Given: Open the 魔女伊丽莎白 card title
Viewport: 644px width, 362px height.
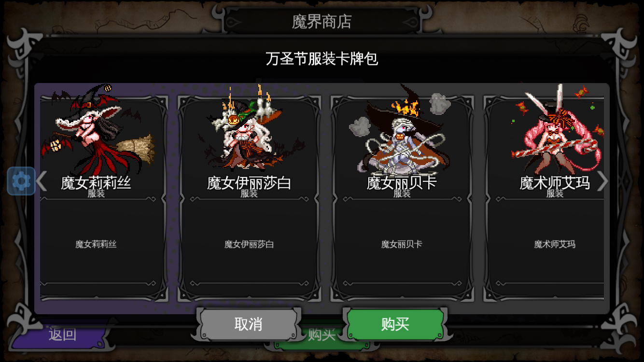Looking at the screenshot, I should [x=249, y=182].
